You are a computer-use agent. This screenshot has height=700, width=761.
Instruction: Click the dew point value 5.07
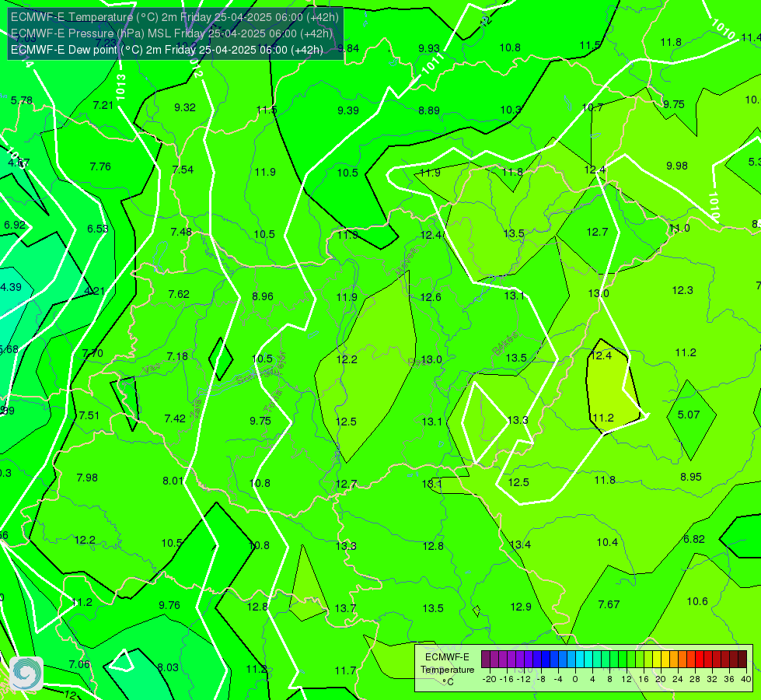pyautogui.click(x=689, y=415)
